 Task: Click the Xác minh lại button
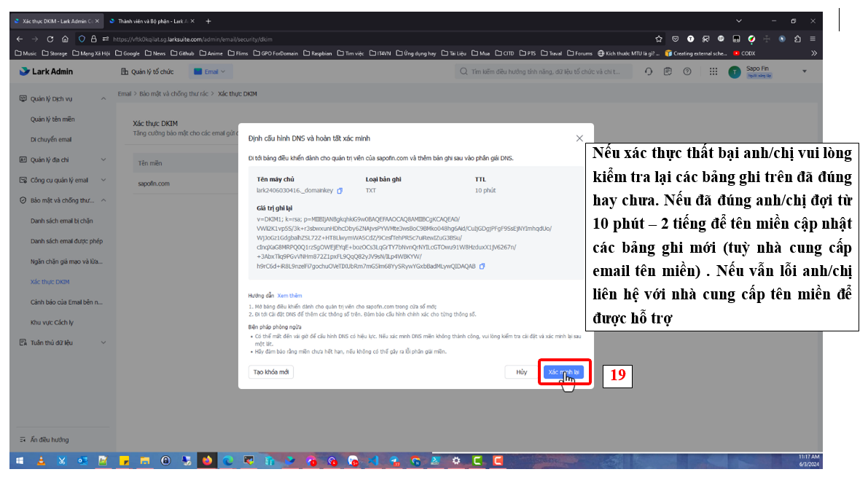tap(563, 371)
